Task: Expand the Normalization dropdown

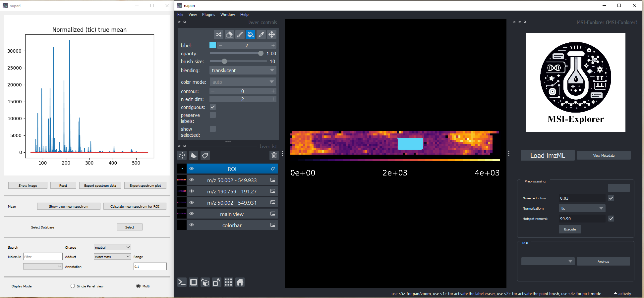Action: (x=582, y=208)
